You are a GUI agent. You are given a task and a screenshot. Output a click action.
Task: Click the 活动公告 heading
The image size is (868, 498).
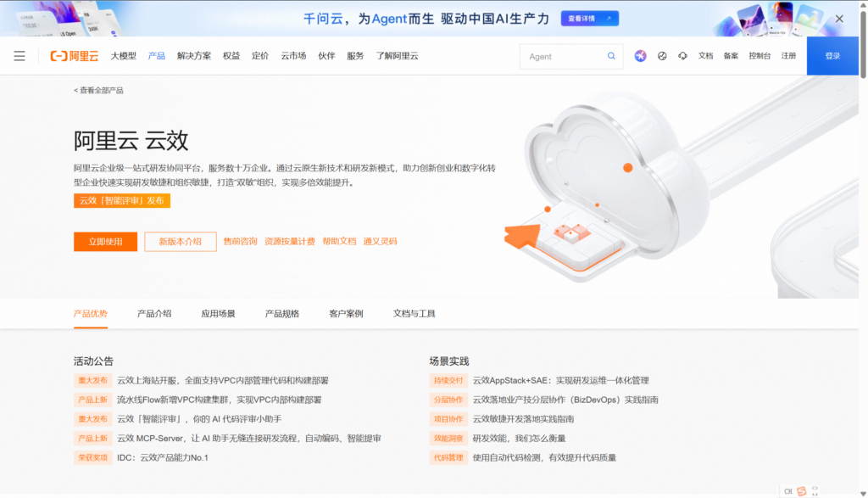93,361
